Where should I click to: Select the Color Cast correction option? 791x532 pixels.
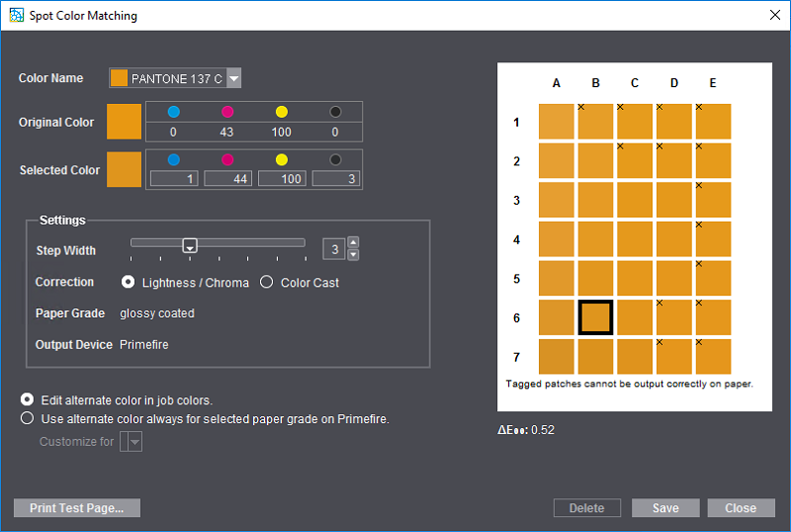267,283
